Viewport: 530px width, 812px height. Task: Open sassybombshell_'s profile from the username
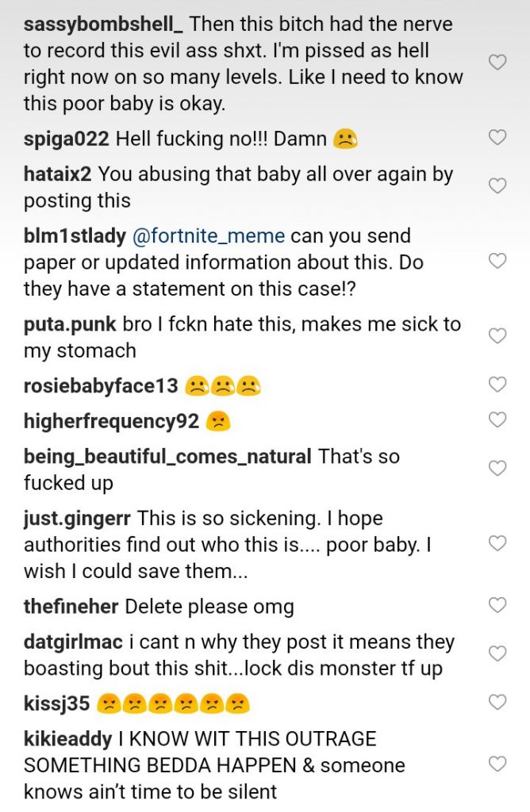(x=103, y=25)
